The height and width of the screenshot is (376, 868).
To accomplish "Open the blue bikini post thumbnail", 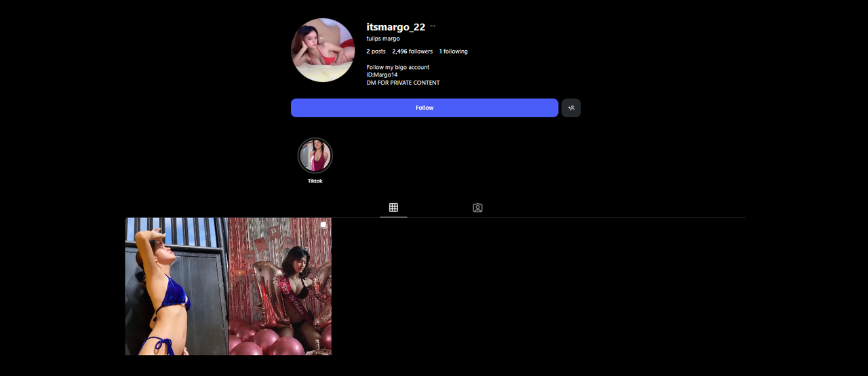I will point(176,286).
